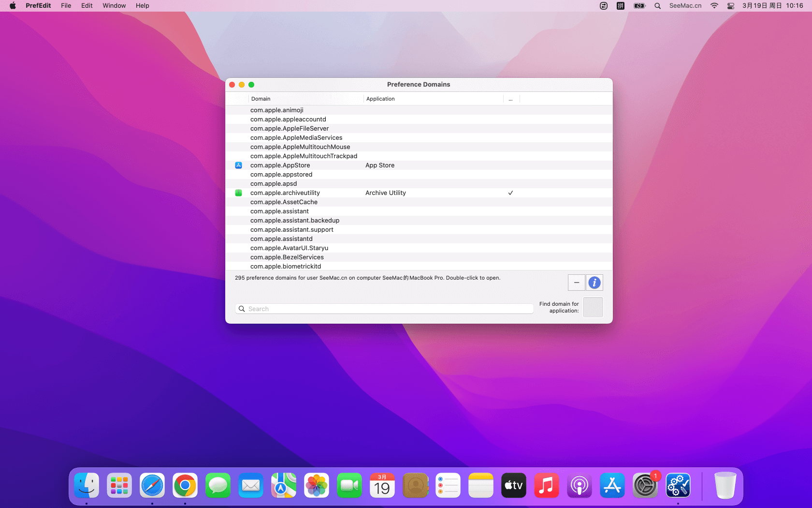The image size is (812, 508).
Task: Open Launchpad from the Dock
Action: [119, 485]
